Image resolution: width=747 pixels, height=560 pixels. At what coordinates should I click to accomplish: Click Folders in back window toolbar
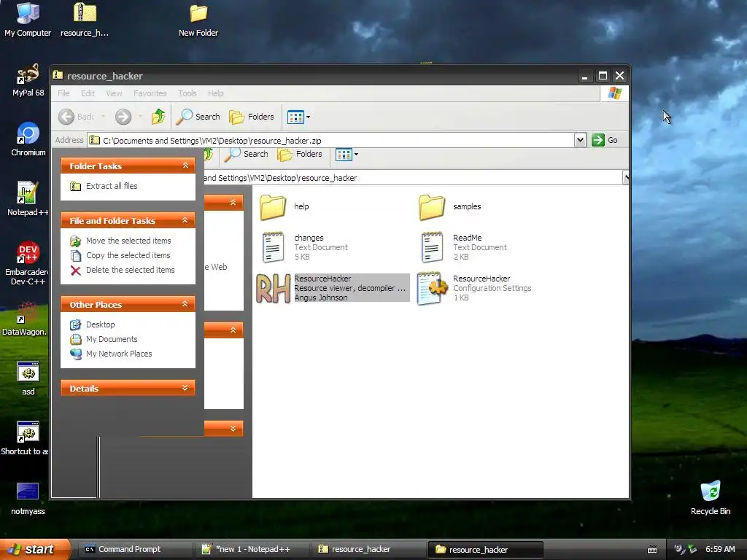300,154
